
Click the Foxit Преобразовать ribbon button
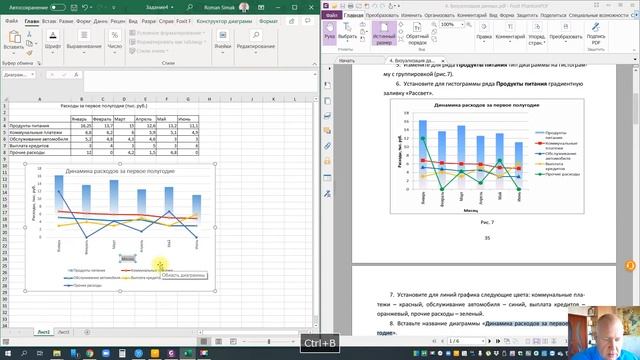[565, 33]
